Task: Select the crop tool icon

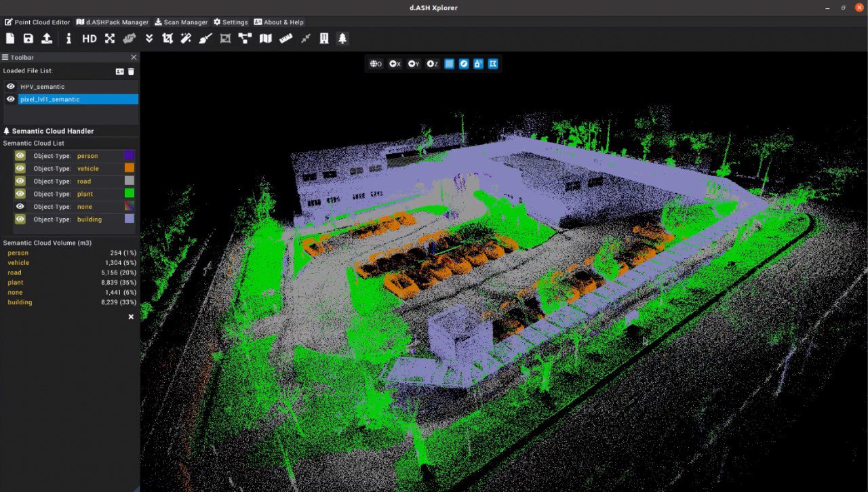Action: point(167,39)
